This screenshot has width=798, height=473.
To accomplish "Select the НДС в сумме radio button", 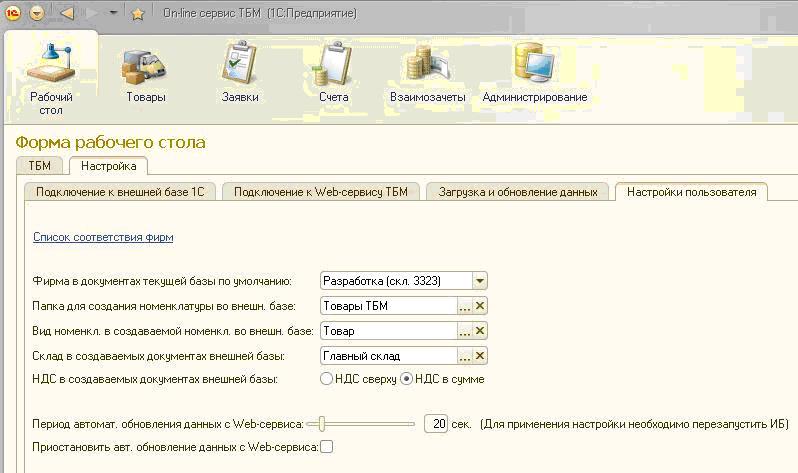I will pyautogui.click(x=406, y=379).
